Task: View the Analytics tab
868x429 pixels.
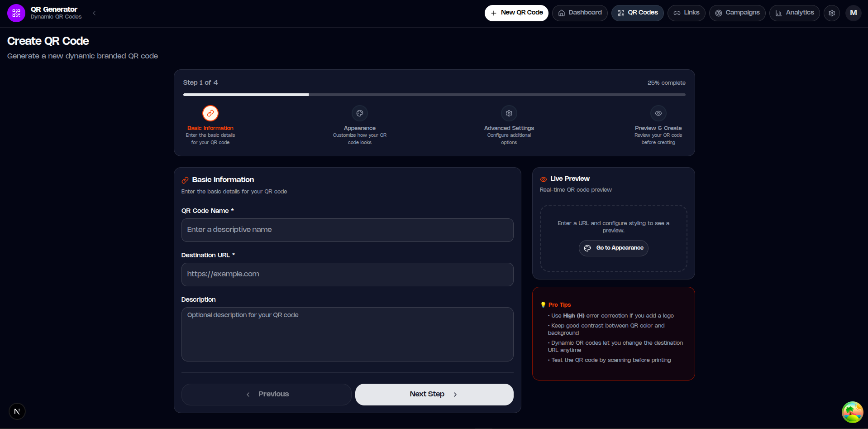Action: tap(795, 13)
